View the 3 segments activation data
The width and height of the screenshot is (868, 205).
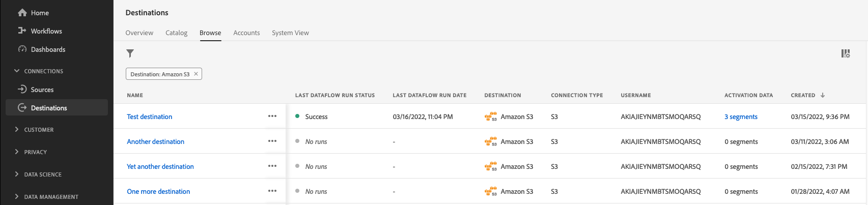click(741, 117)
